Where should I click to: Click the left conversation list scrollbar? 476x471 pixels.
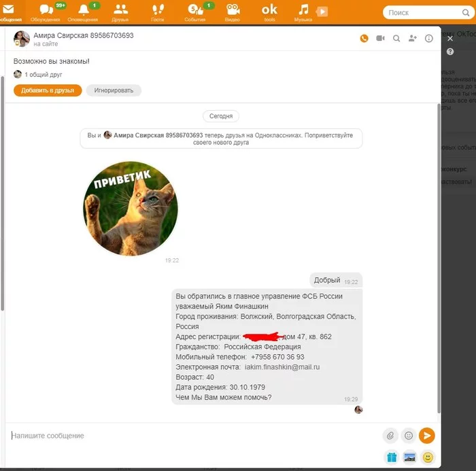point(3,193)
